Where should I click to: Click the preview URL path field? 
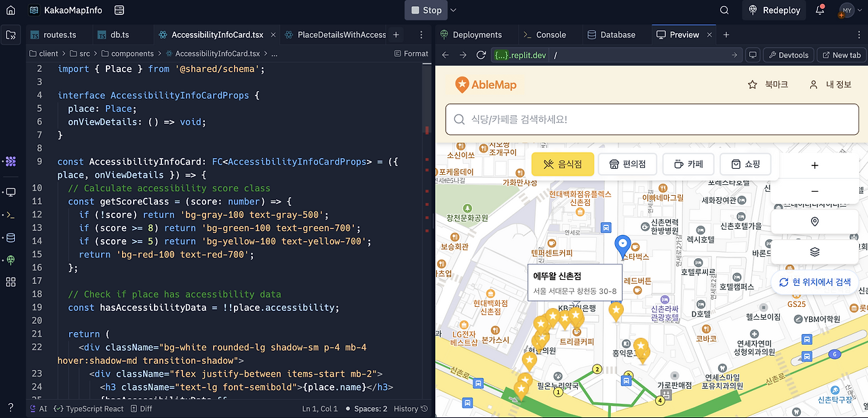640,55
